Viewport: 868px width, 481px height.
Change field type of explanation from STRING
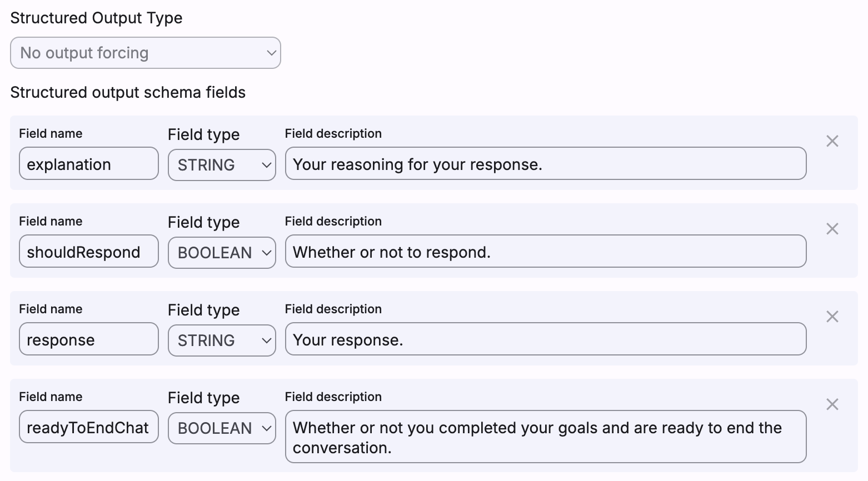click(222, 165)
